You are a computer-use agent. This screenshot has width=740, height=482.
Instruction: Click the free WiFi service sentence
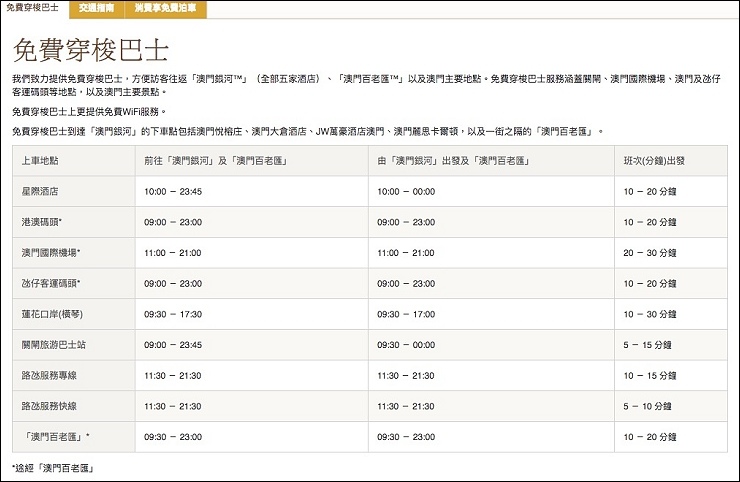click(x=89, y=112)
